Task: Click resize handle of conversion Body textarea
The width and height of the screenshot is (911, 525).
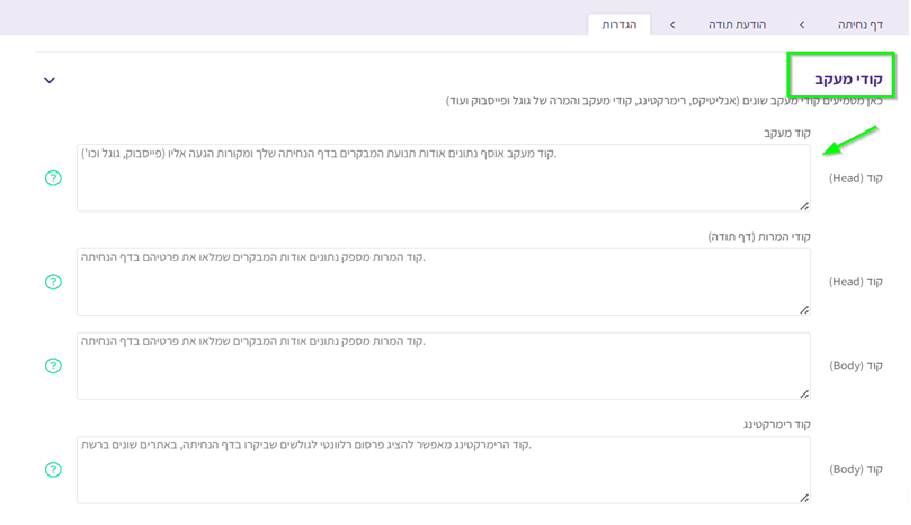Action: pos(804,394)
